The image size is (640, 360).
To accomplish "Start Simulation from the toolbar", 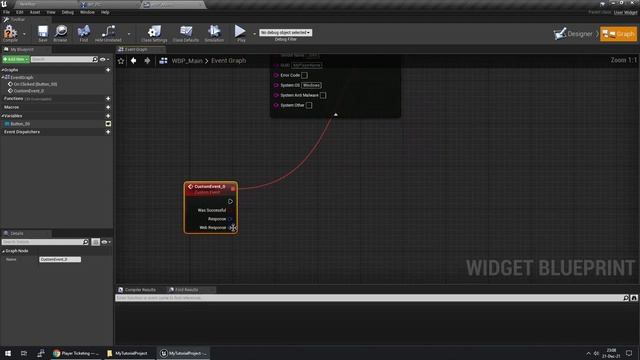I will pyautogui.click(x=214, y=33).
